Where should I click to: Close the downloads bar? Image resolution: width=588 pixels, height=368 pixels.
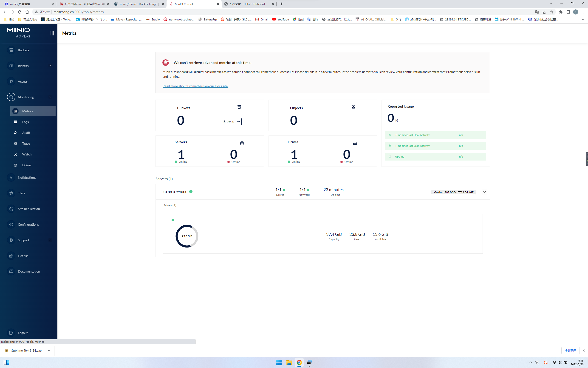pyautogui.click(x=584, y=351)
